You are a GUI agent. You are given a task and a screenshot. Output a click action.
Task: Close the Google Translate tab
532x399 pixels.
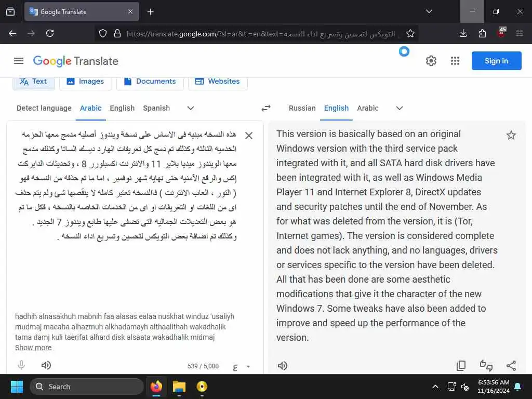[130, 11]
